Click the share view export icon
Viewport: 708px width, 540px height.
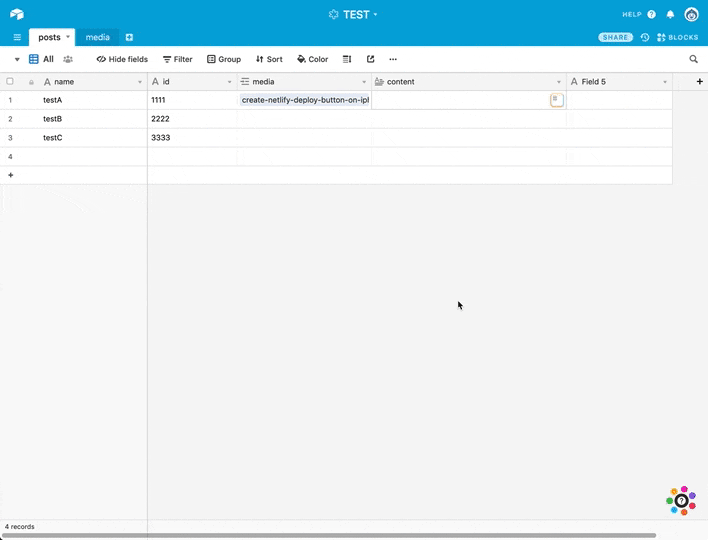371,59
